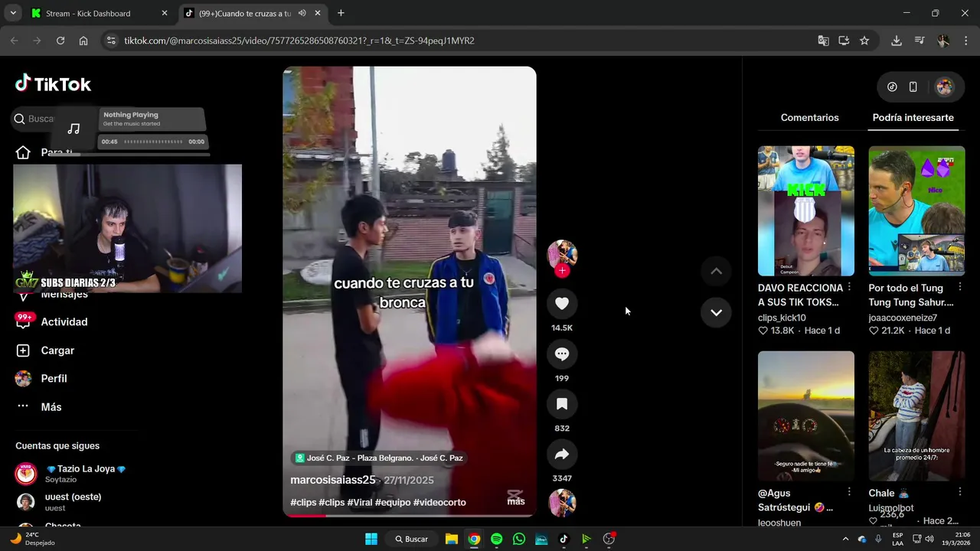Click the music widget progress track
The height and width of the screenshot is (551, 980).
153,142
